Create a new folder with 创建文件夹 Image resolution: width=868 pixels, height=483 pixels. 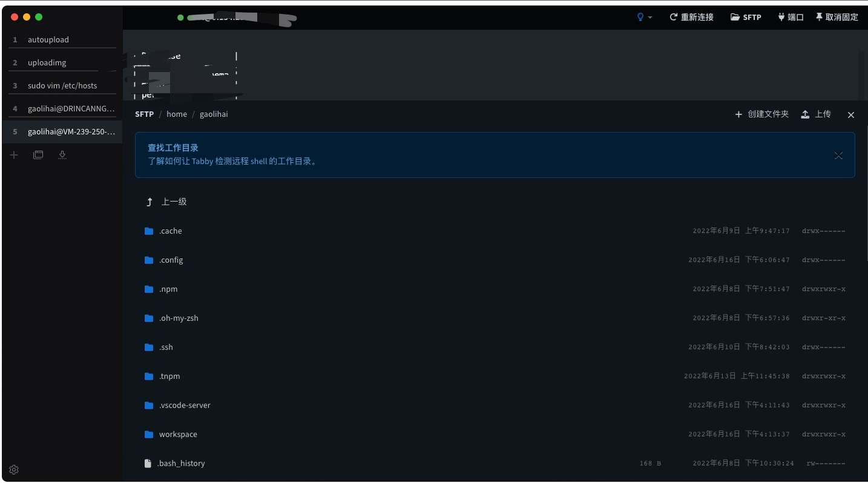761,114
